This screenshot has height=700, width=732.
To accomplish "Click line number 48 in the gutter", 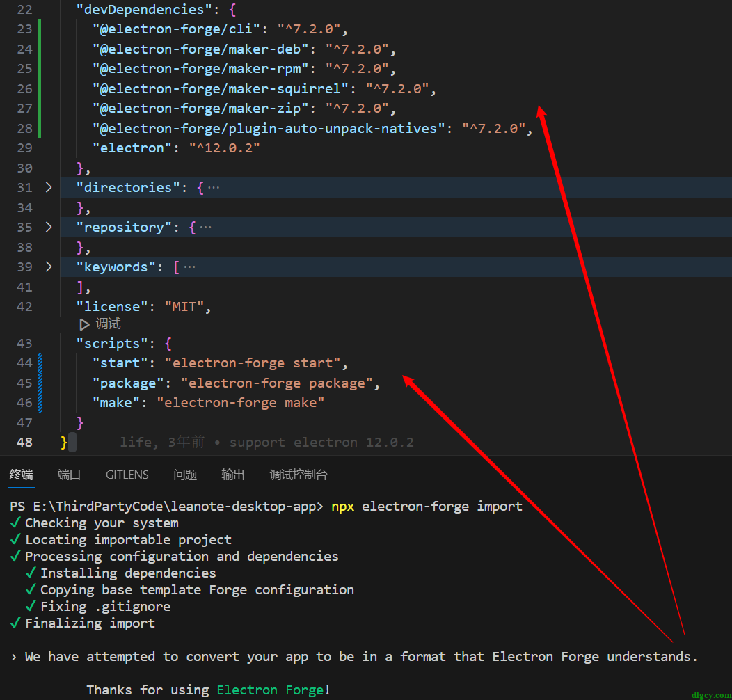I will (x=24, y=443).
